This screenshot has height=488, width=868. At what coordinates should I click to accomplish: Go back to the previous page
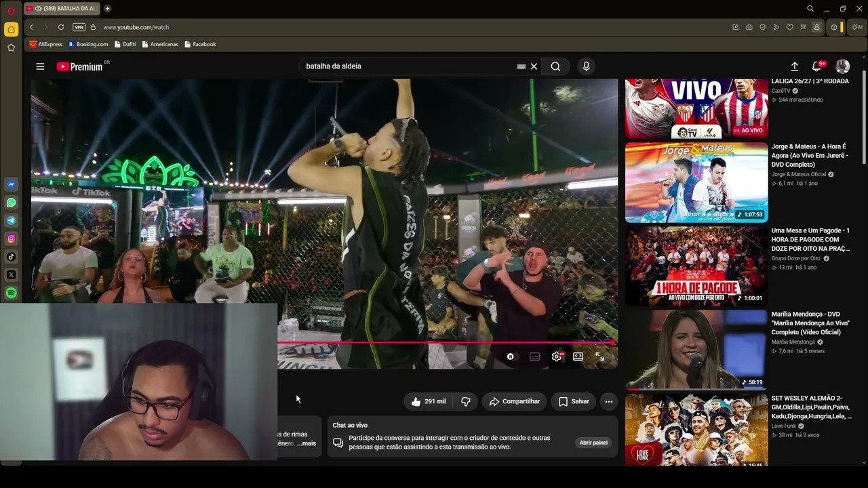pos(31,27)
